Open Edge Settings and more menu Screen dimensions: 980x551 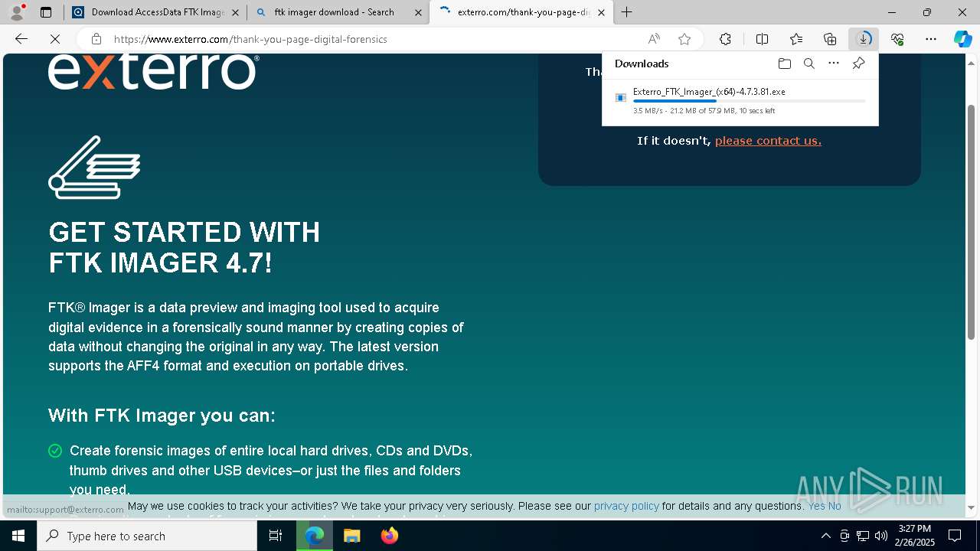[x=931, y=39]
